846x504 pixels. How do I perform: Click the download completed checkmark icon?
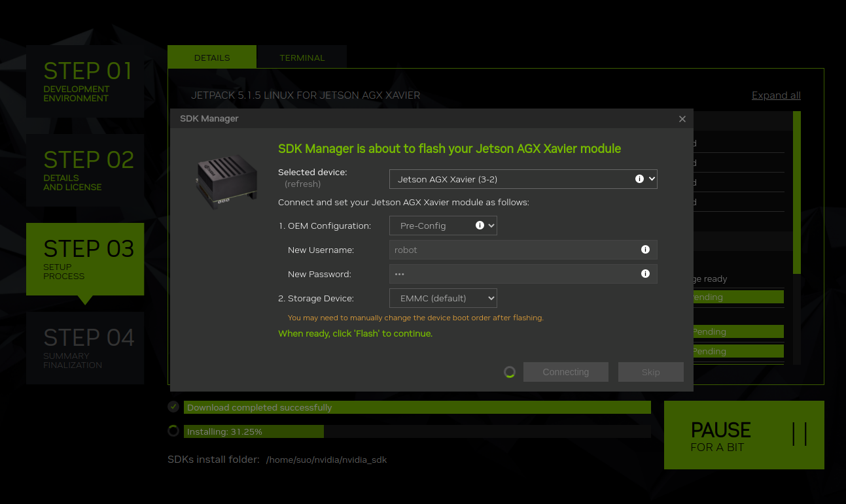(173, 407)
